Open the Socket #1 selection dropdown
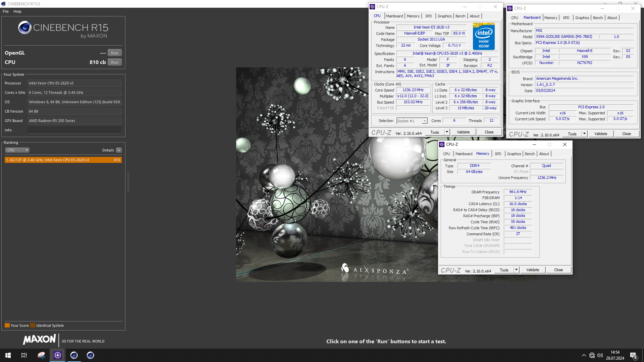 click(x=412, y=121)
